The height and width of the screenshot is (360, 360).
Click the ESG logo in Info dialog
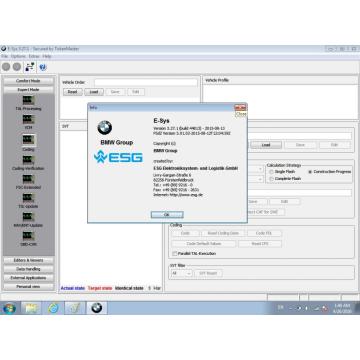(x=118, y=157)
